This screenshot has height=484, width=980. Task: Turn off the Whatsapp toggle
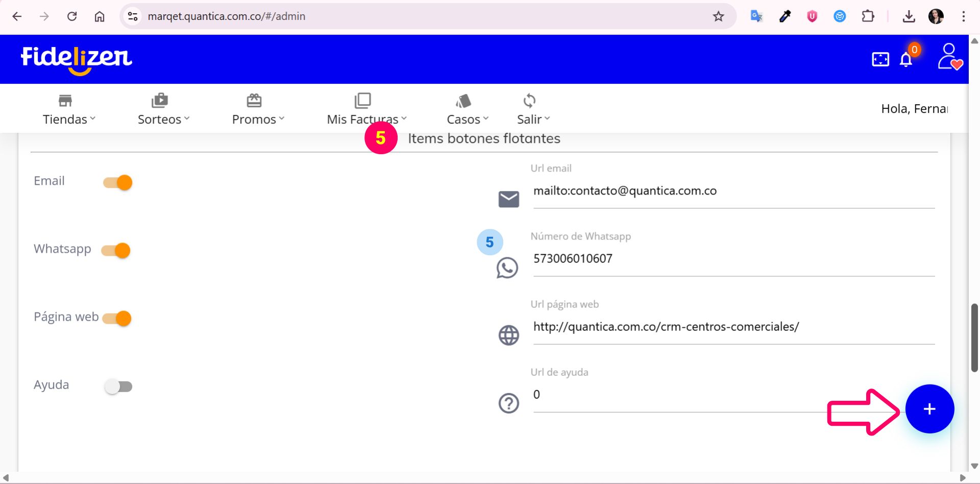tap(116, 251)
